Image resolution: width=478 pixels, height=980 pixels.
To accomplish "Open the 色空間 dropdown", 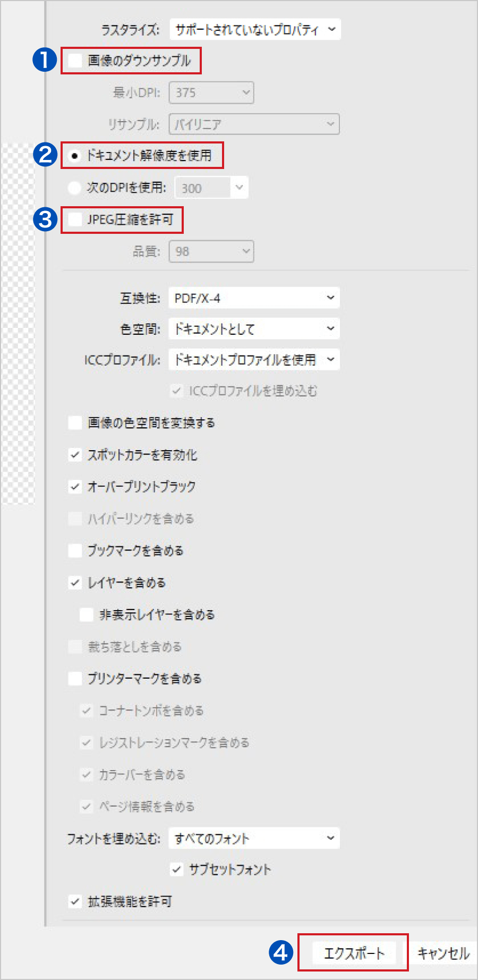I will [x=254, y=329].
